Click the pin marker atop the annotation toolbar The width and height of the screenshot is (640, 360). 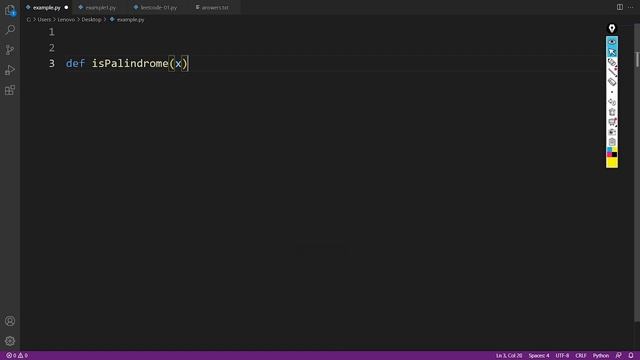coord(611,28)
